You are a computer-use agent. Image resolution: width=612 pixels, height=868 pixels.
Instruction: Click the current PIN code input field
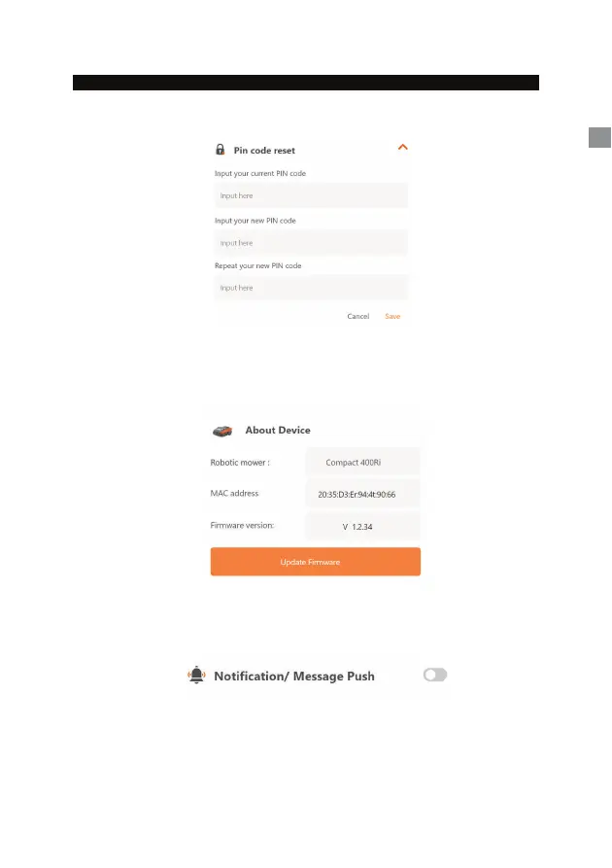click(311, 195)
